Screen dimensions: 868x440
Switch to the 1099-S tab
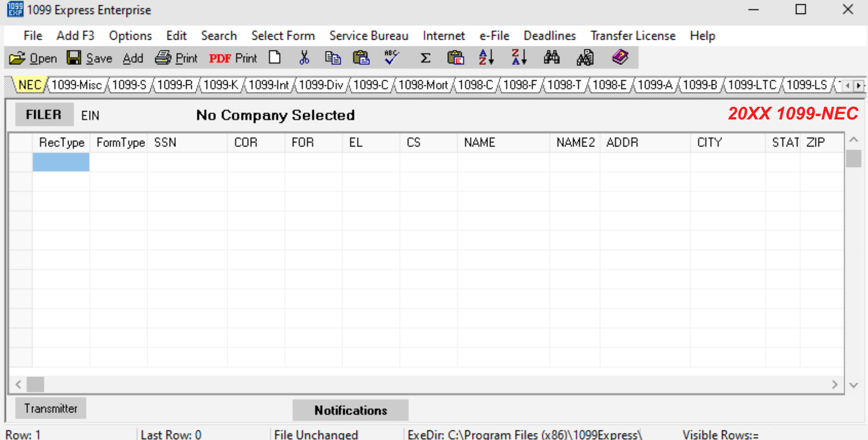click(x=129, y=85)
